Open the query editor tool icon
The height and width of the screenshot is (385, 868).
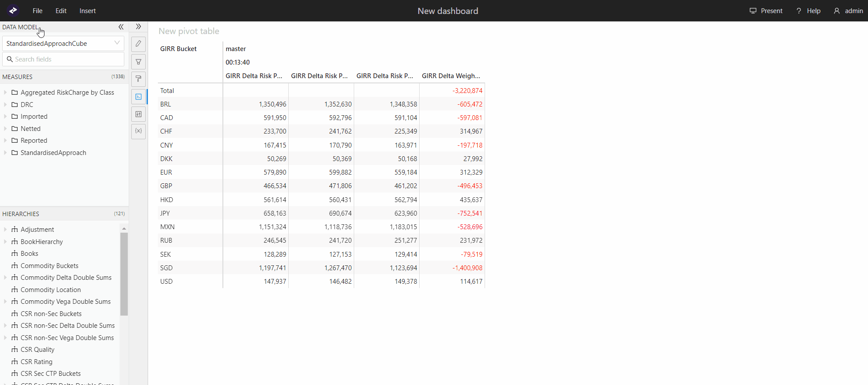click(138, 96)
